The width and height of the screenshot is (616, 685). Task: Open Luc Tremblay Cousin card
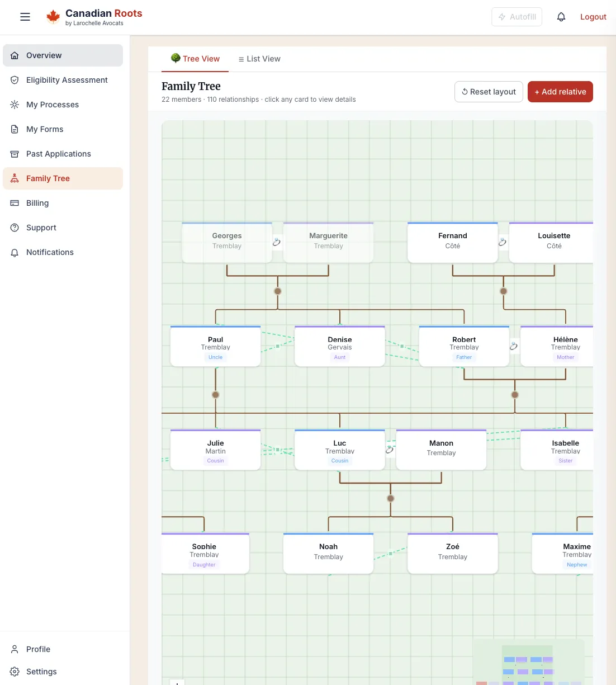coord(340,450)
